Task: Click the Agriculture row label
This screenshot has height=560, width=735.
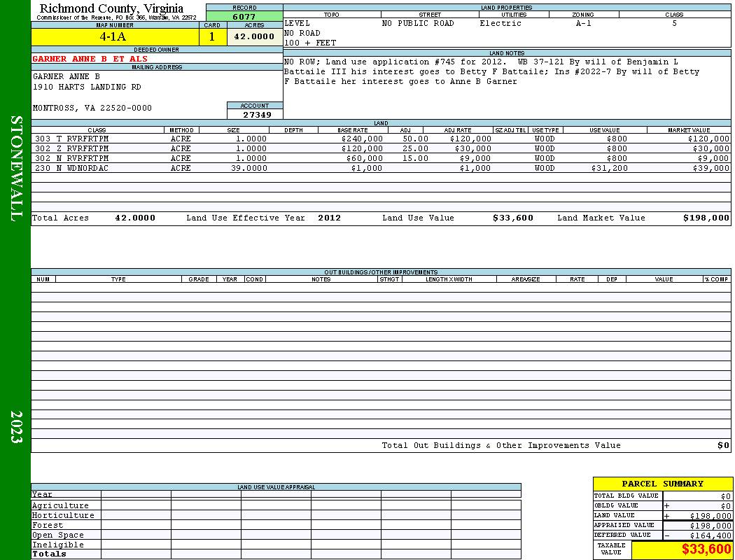Action: (60, 505)
